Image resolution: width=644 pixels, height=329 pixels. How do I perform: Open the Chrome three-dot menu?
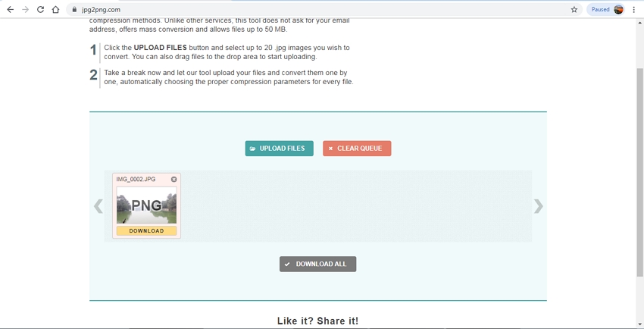634,10
